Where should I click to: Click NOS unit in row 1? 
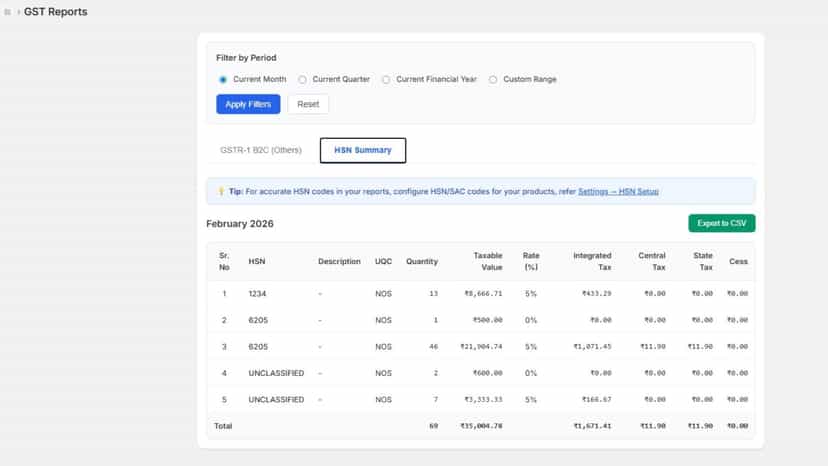coord(383,294)
